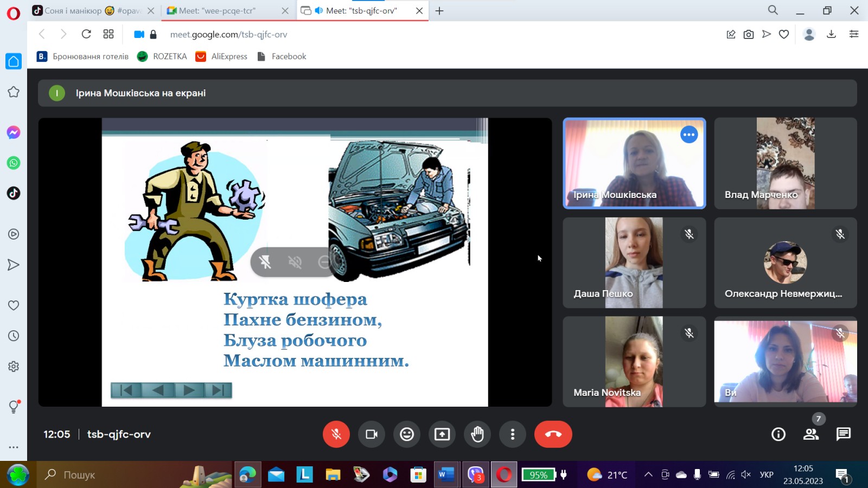
Task: Open TikTok from the Opera sidebar
Action: (x=13, y=193)
